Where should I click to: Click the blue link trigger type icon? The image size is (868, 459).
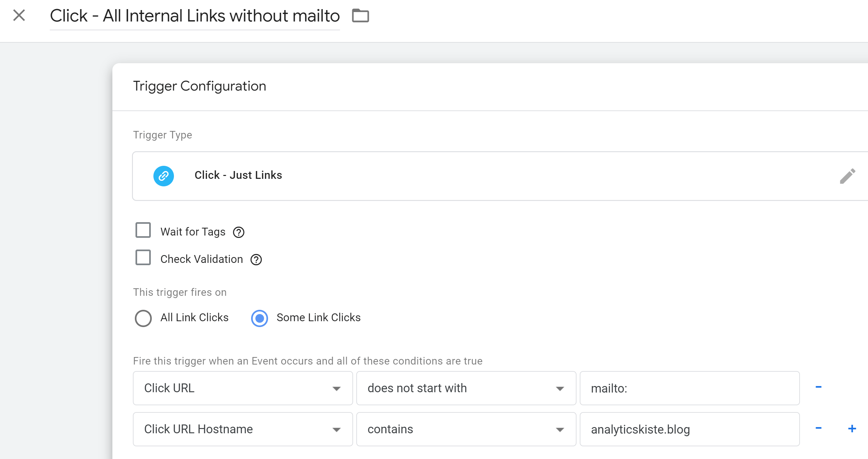coord(164,176)
